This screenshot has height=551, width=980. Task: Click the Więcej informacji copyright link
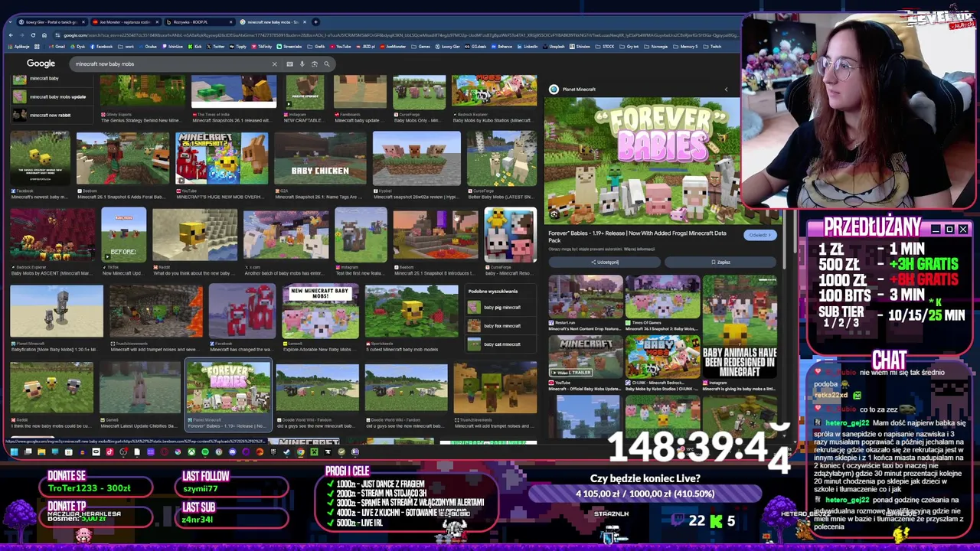639,249
